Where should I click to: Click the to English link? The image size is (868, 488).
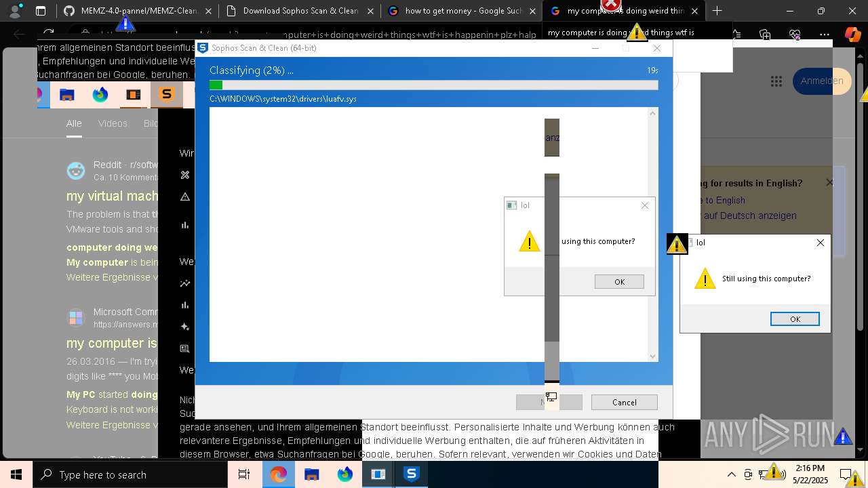[x=724, y=200]
